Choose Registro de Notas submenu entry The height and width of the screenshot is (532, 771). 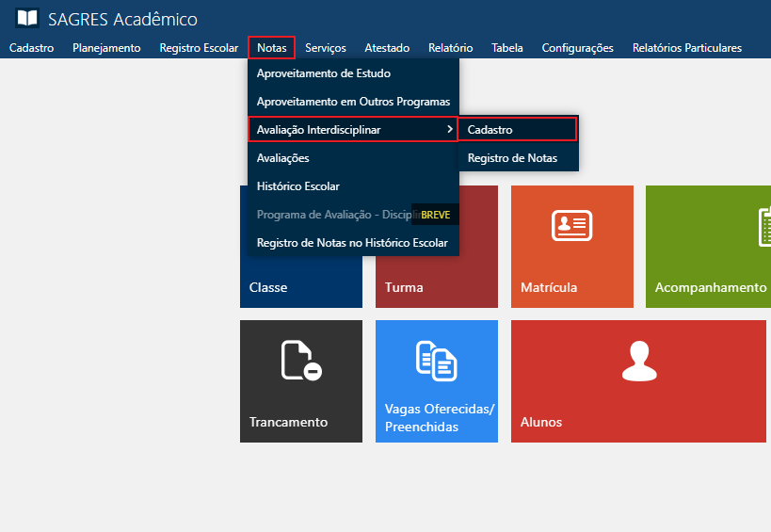tap(512, 158)
